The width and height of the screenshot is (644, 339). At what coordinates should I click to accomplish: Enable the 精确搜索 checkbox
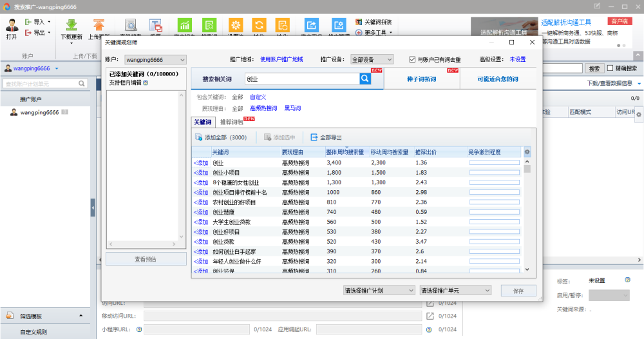(611, 68)
